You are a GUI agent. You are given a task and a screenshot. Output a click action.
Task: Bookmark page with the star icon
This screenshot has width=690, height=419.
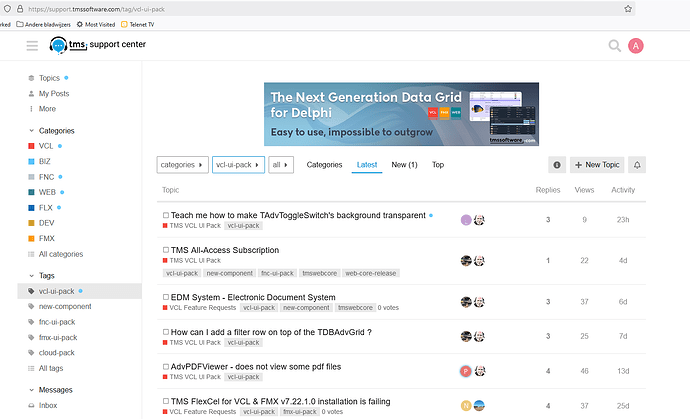tap(628, 9)
